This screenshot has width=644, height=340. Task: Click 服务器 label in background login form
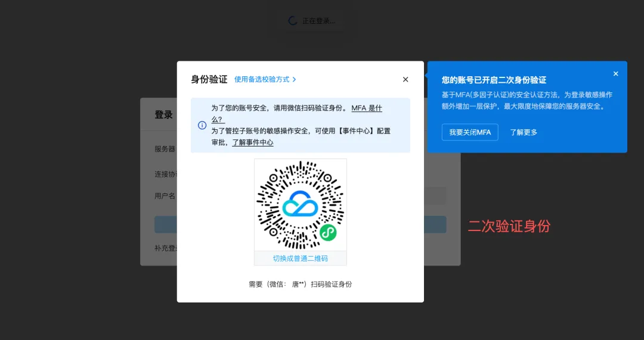[x=165, y=149]
